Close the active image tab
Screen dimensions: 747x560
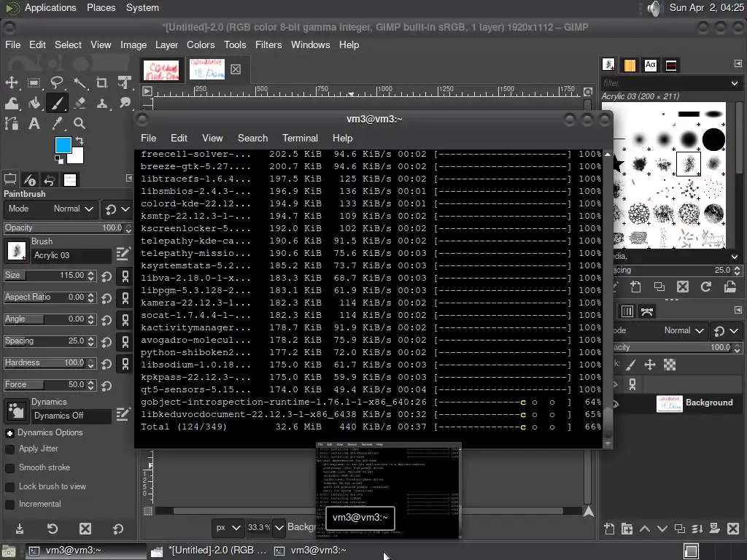(x=236, y=69)
